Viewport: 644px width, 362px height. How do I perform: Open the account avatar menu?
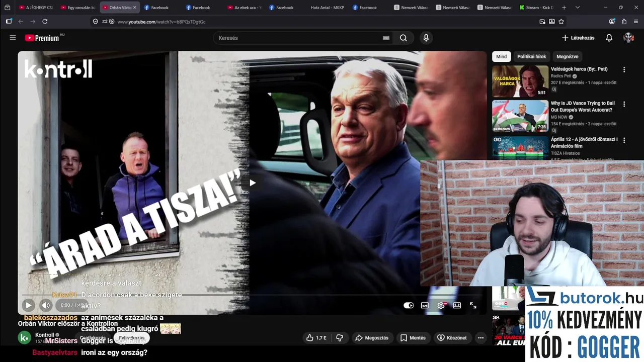pos(628,38)
